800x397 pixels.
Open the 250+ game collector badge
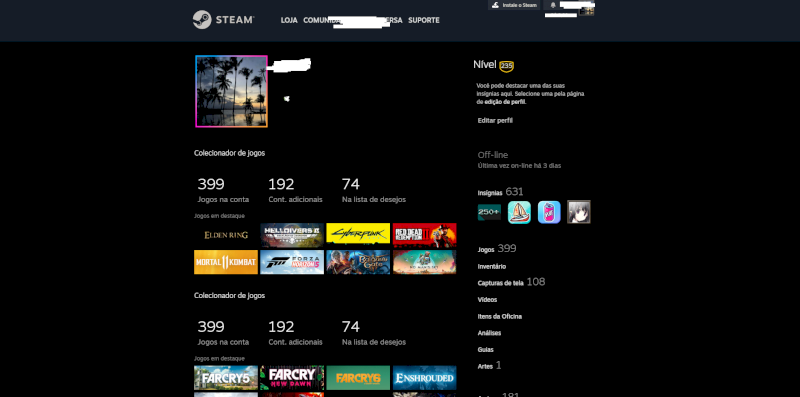pos(489,212)
